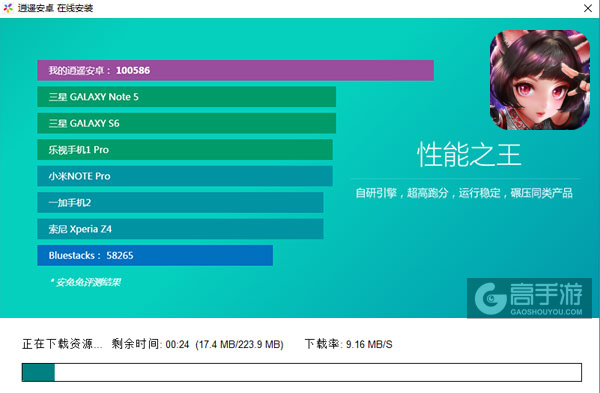Click the 17.4 MB/223.9 MB size text
The width and height of the screenshot is (600, 393).
(240, 344)
